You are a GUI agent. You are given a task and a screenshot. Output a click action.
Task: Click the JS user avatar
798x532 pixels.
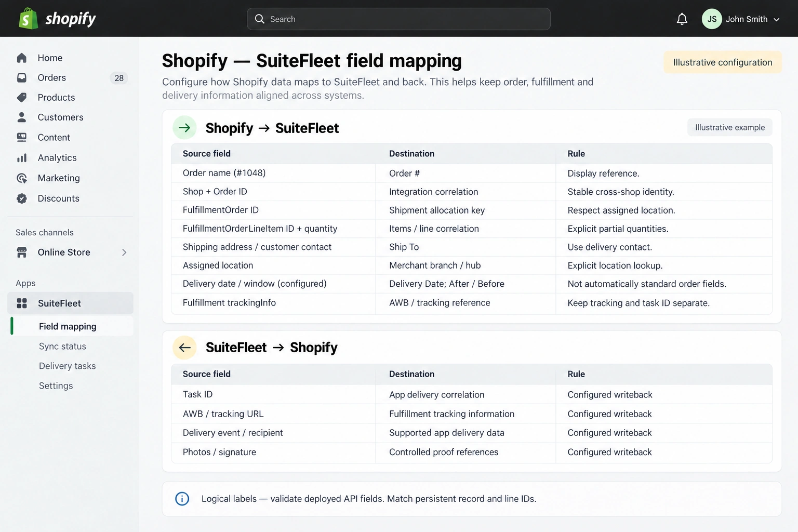(x=712, y=19)
